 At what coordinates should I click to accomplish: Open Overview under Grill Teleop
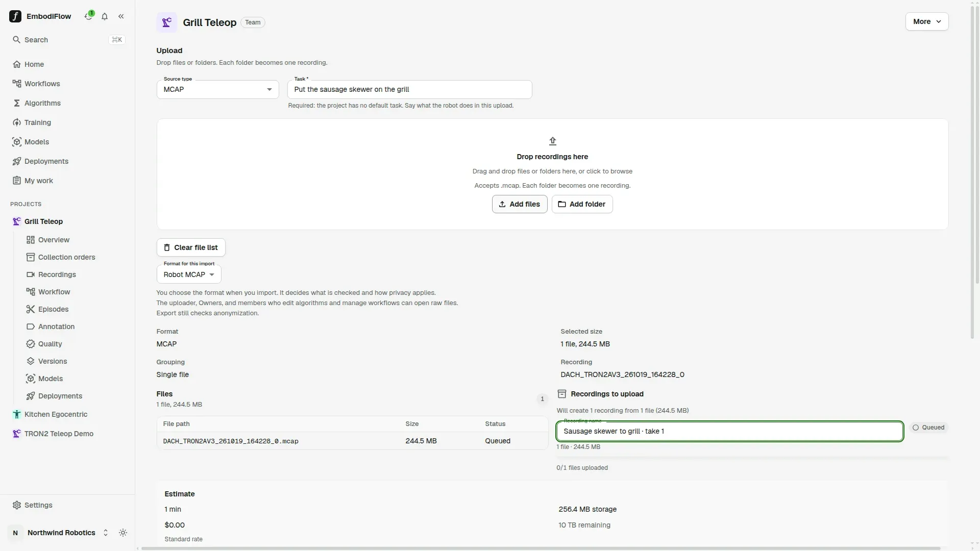click(75, 240)
